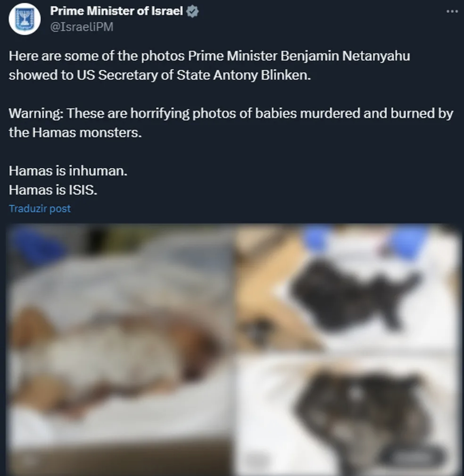Click the first paragraph mentioning photos shown

pos(209,65)
